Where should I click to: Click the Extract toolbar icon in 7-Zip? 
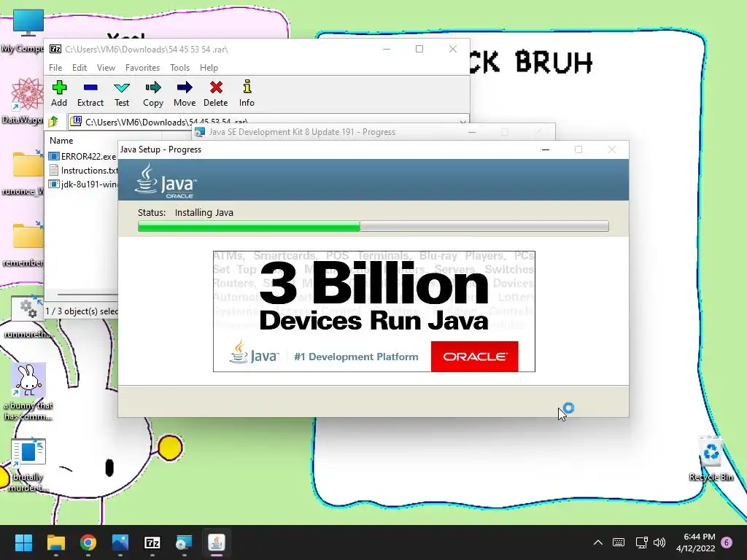90,94
